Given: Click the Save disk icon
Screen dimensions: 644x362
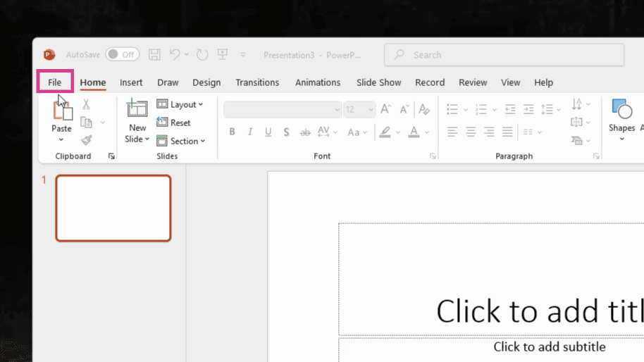Looking at the screenshot, I should [x=154, y=55].
